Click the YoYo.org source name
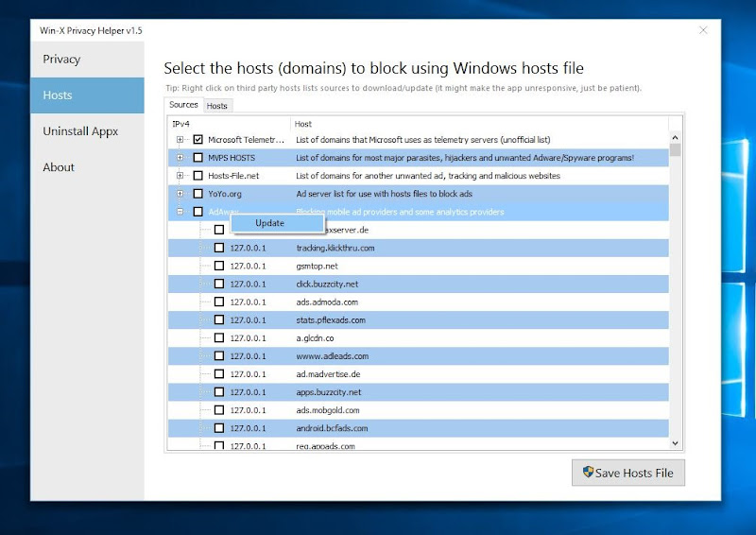Image resolution: width=756 pixels, height=535 pixels. [225, 194]
